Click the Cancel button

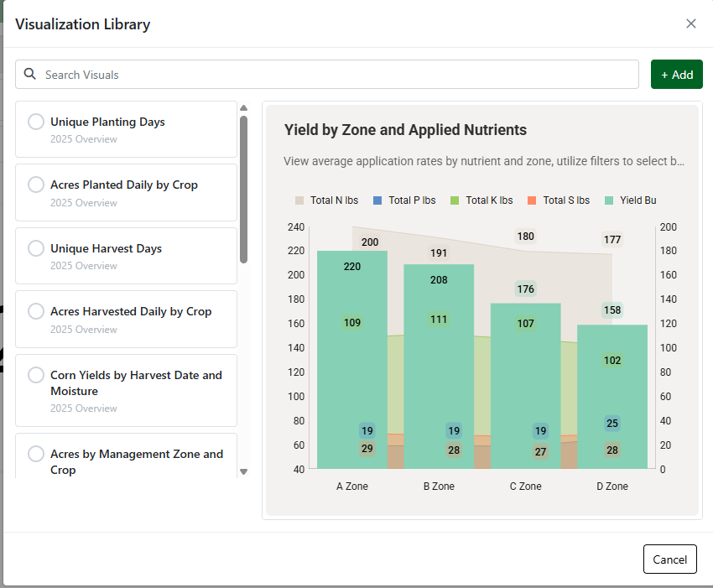669,559
